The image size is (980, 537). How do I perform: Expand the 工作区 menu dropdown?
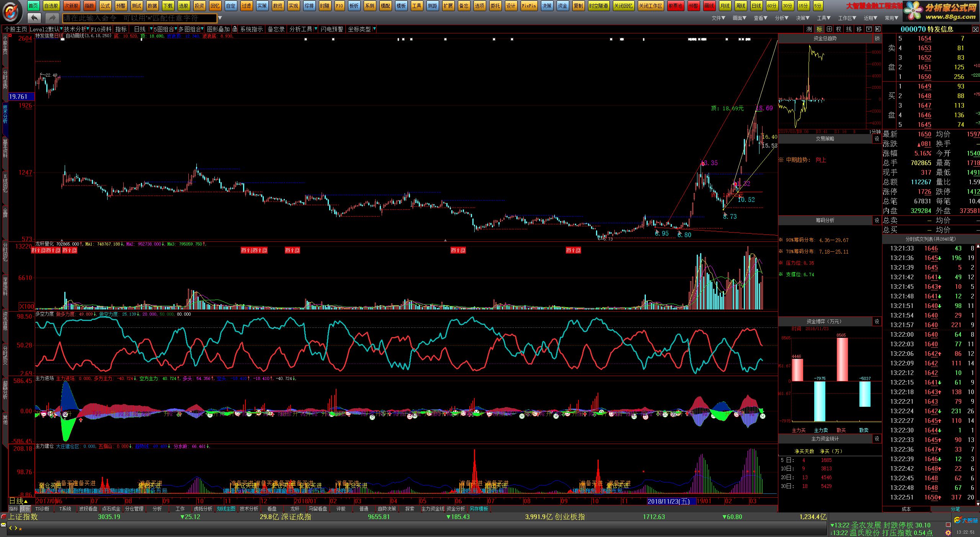[x=847, y=18]
